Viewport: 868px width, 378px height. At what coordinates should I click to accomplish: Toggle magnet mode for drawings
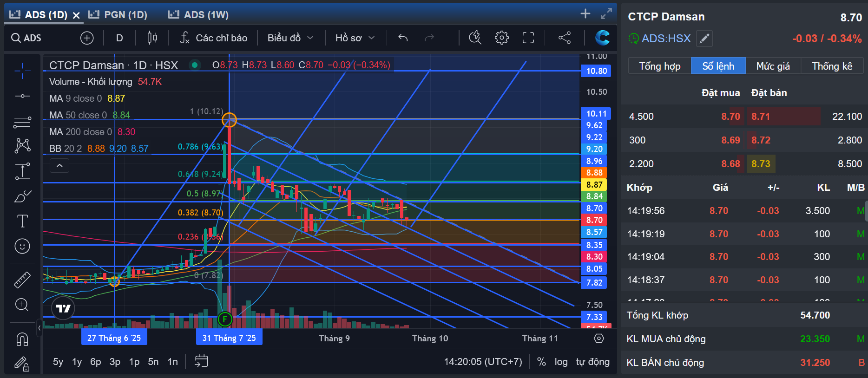click(x=22, y=339)
